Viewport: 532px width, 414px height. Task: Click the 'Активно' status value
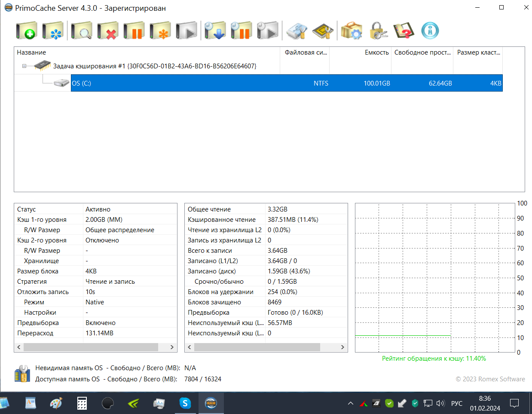pyautogui.click(x=98, y=209)
